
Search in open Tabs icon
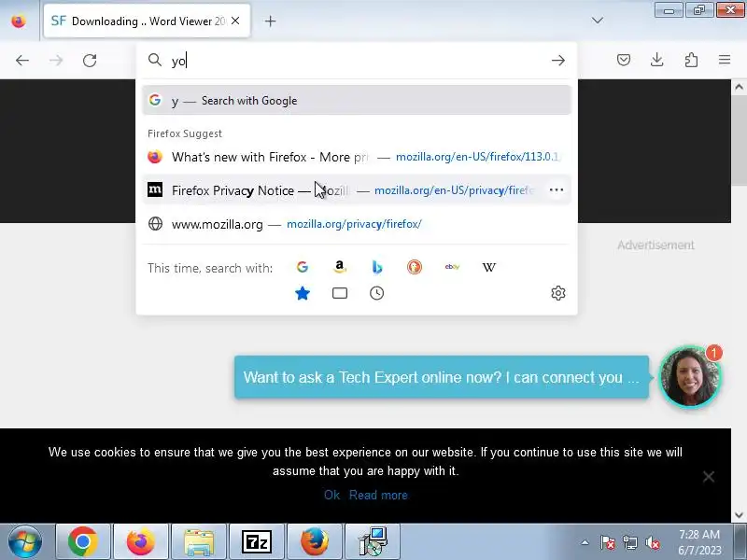pyautogui.click(x=340, y=293)
